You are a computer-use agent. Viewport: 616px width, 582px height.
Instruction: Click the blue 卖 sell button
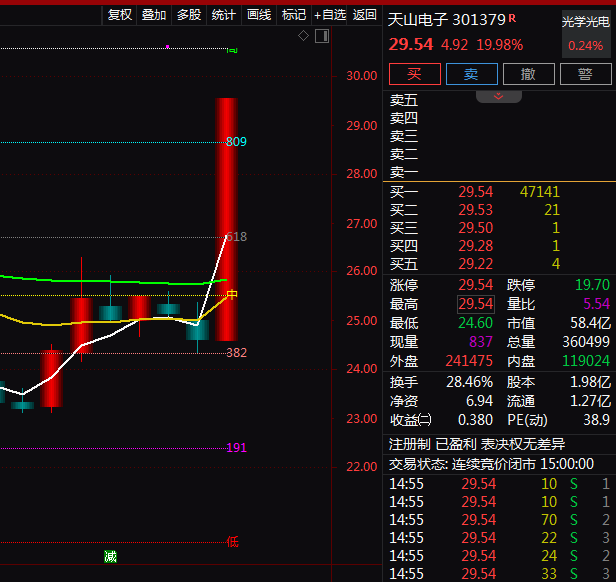coord(472,74)
